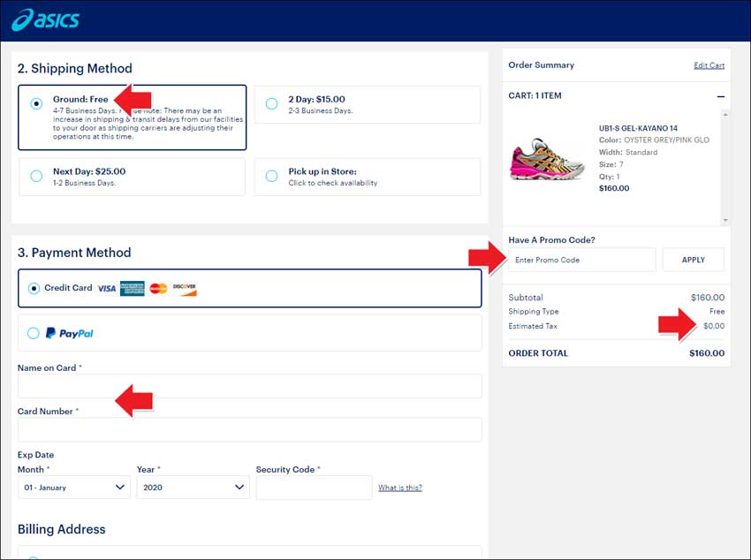Collapse cart with the minus icon

(x=721, y=96)
